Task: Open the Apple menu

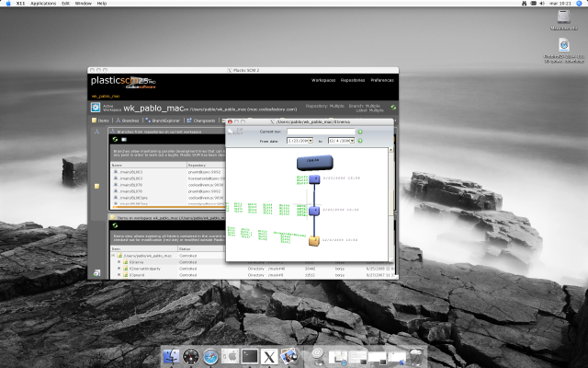Action: click(8, 3)
